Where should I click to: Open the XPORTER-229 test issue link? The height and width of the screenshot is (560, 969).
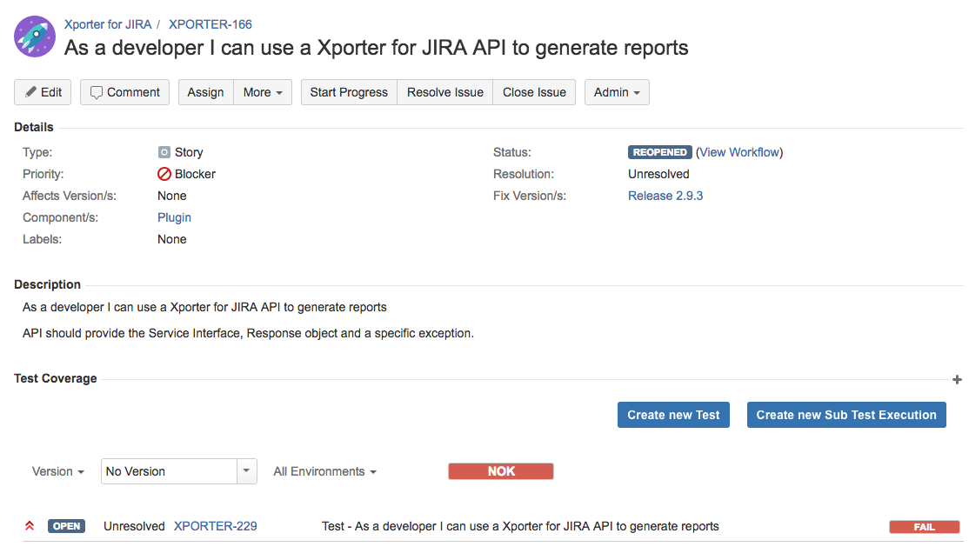[x=215, y=526]
